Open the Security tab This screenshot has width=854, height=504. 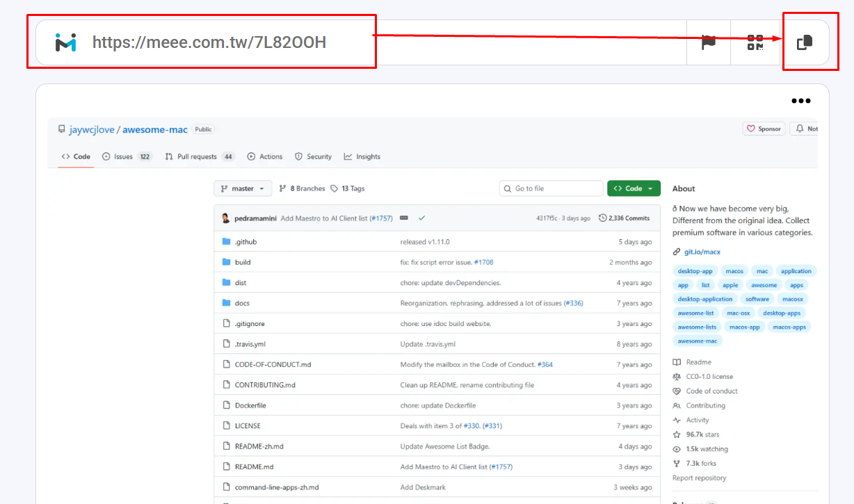313,156
